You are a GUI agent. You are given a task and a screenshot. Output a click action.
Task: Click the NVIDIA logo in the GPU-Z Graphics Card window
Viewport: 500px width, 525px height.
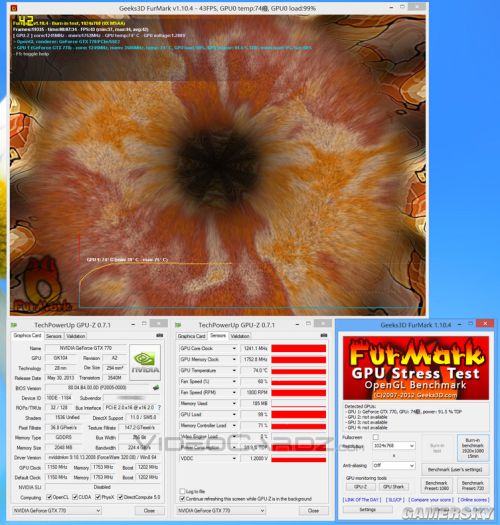pyautogui.click(x=145, y=362)
